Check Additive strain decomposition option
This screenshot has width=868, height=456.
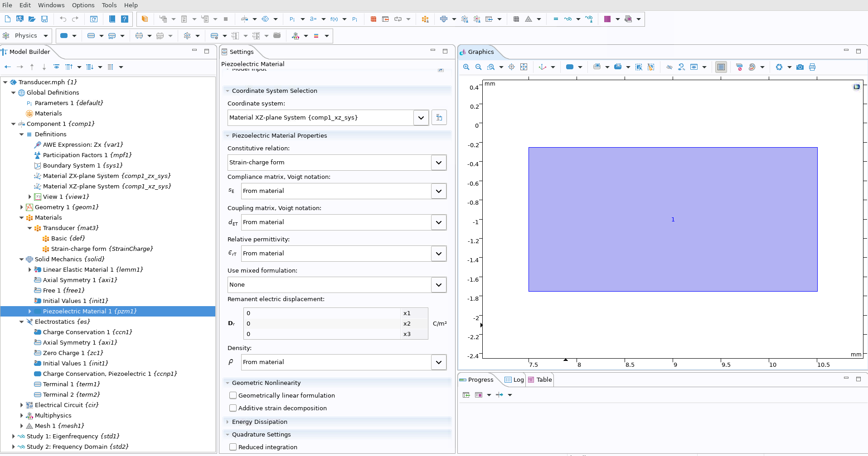[x=233, y=408]
